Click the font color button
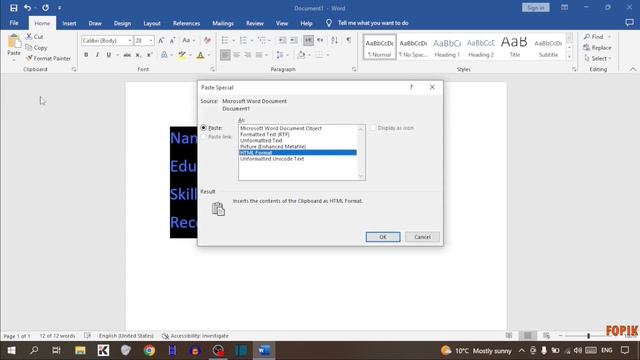 click(200, 55)
